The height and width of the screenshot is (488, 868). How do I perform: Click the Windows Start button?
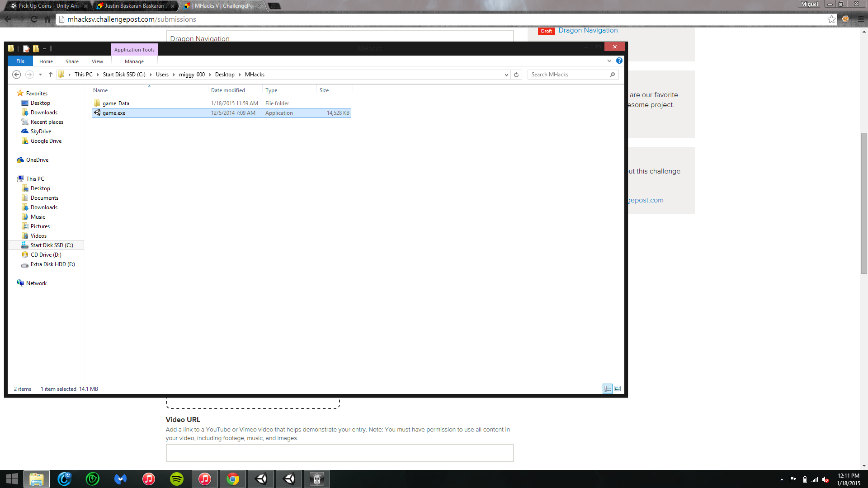pyautogui.click(x=12, y=479)
